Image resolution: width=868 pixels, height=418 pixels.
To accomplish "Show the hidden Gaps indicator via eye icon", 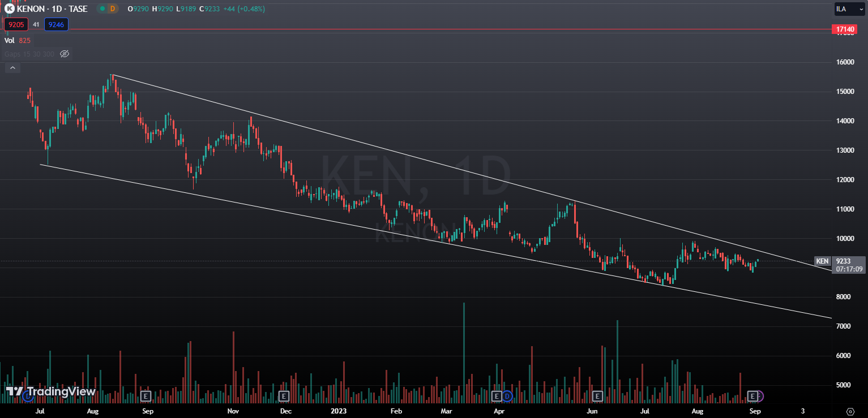I will (x=65, y=54).
